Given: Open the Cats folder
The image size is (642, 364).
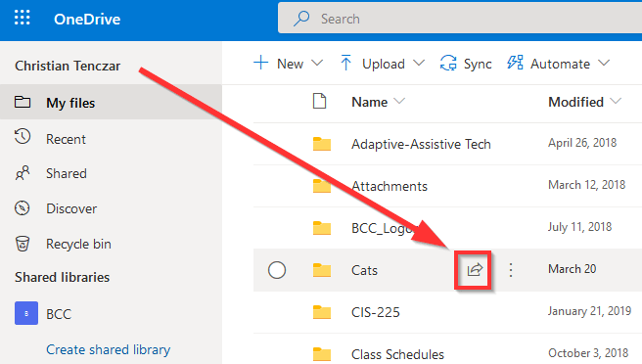Looking at the screenshot, I should point(364,270).
